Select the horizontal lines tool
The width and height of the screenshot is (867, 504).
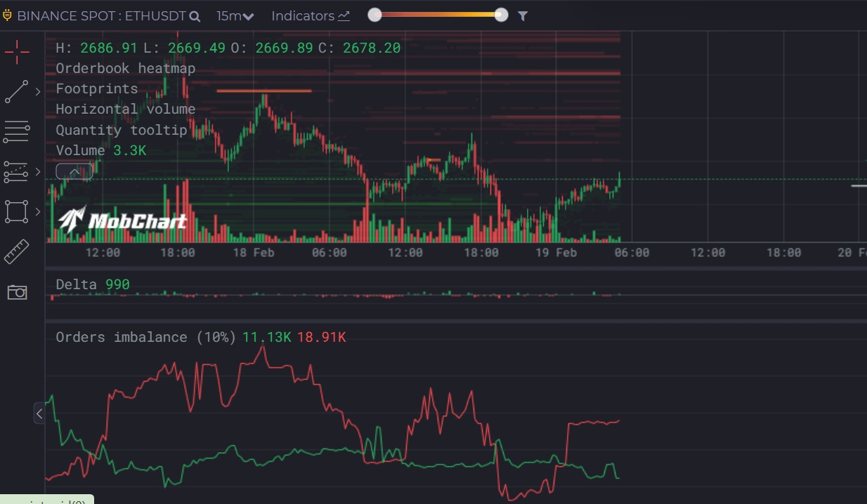[x=17, y=131]
